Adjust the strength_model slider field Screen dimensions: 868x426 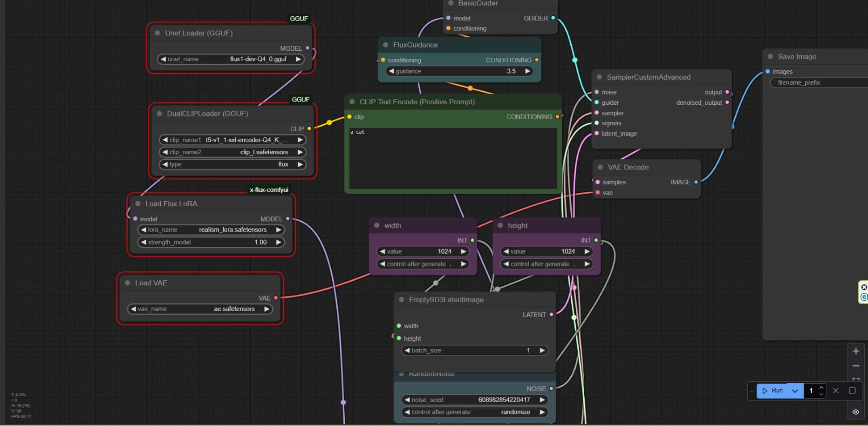211,242
